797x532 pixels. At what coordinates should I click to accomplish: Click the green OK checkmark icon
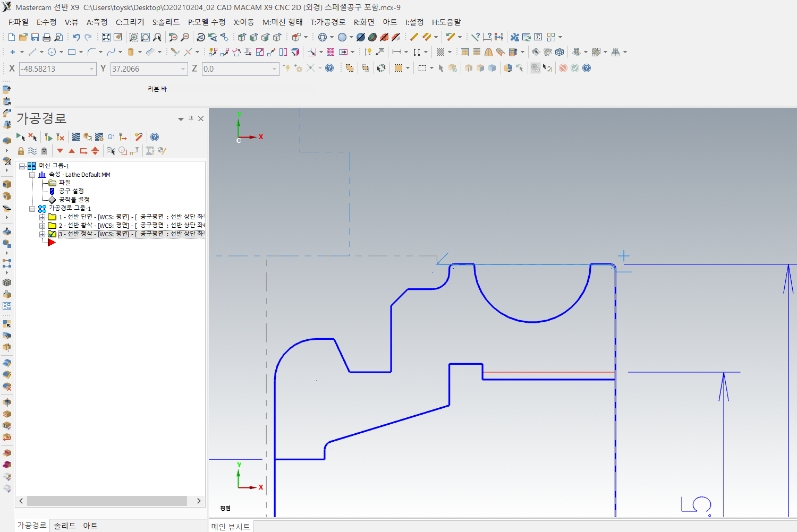[x=575, y=68]
